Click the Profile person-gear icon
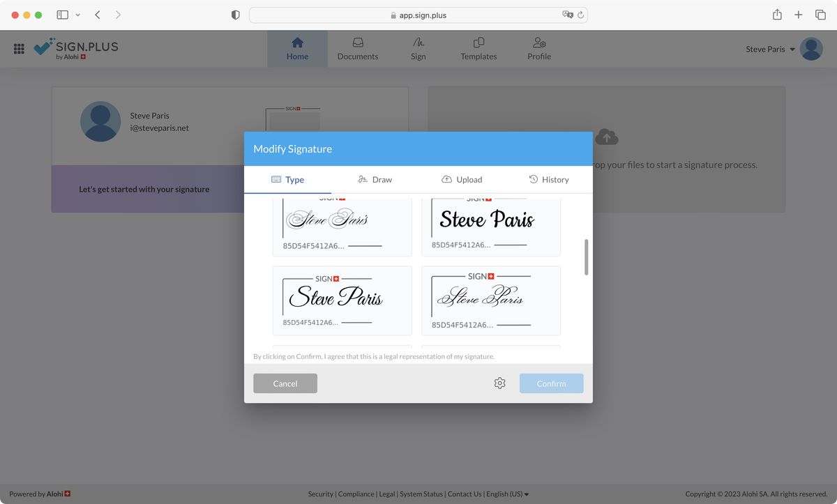This screenshot has width=837, height=504. click(538, 43)
